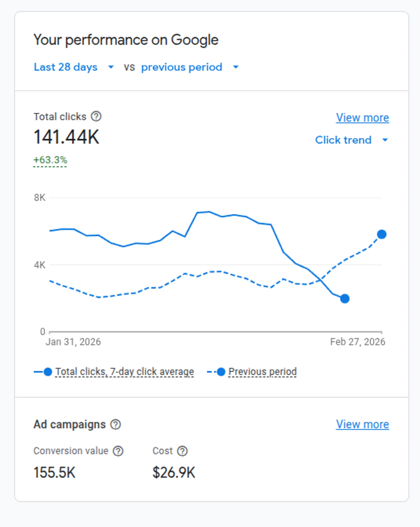Click the Jan 31, 2026 axis label
The image size is (420, 527).
click(x=73, y=342)
